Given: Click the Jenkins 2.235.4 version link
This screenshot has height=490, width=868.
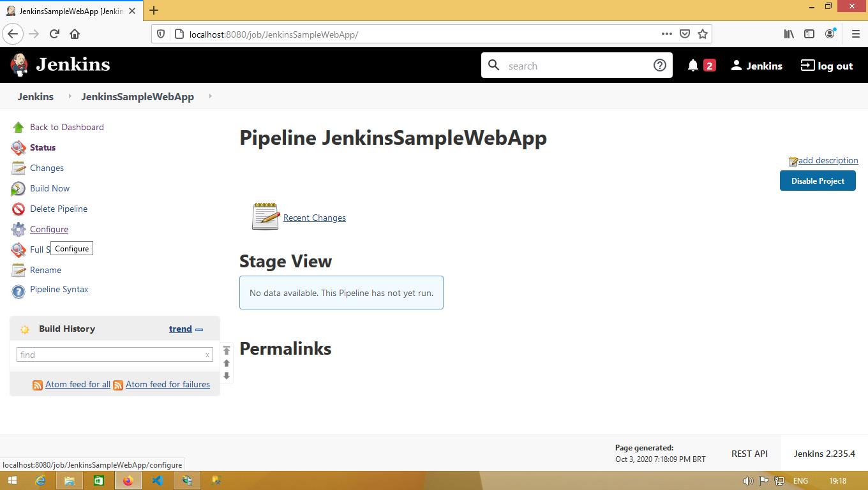Looking at the screenshot, I should (x=825, y=454).
